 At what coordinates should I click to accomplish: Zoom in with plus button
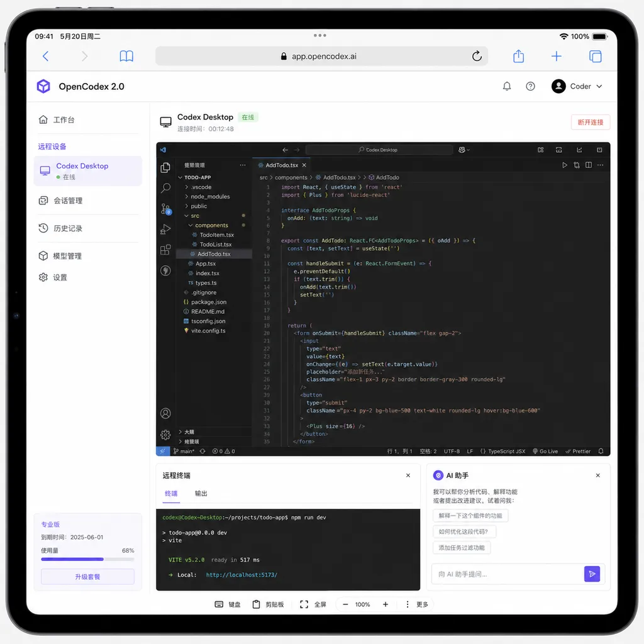click(x=386, y=604)
